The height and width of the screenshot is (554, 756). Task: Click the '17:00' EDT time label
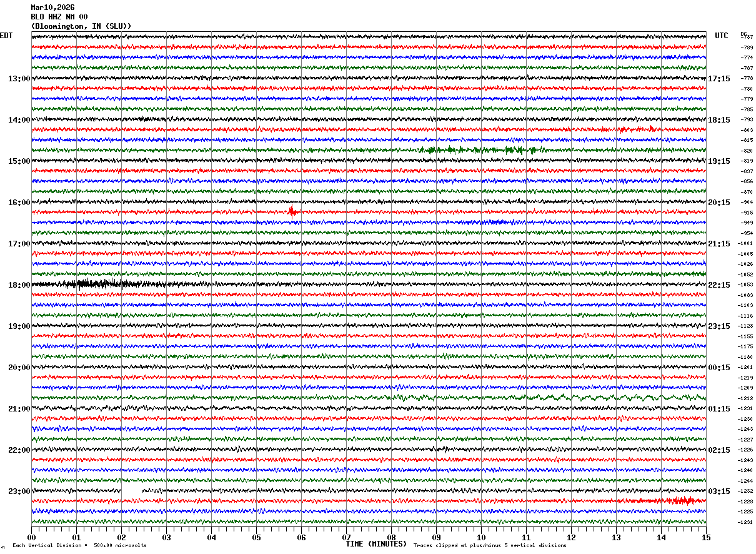click(x=19, y=244)
